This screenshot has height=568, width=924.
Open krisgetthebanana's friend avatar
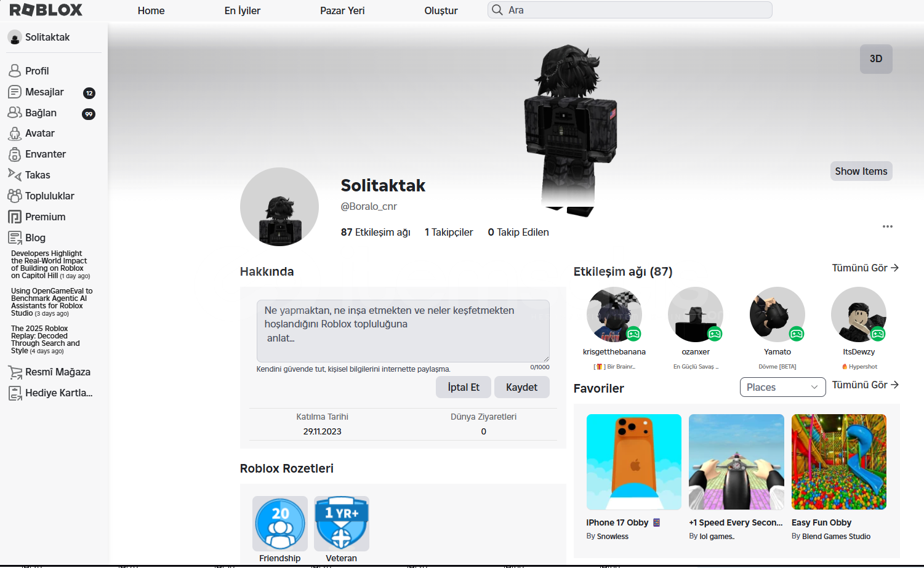click(x=614, y=314)
